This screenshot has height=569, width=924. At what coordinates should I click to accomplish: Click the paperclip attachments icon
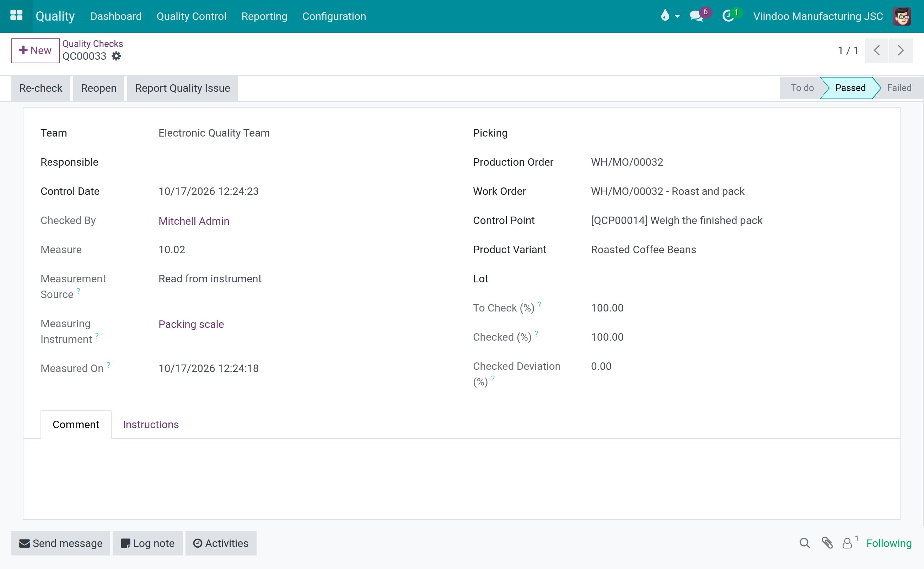(827, 543)
